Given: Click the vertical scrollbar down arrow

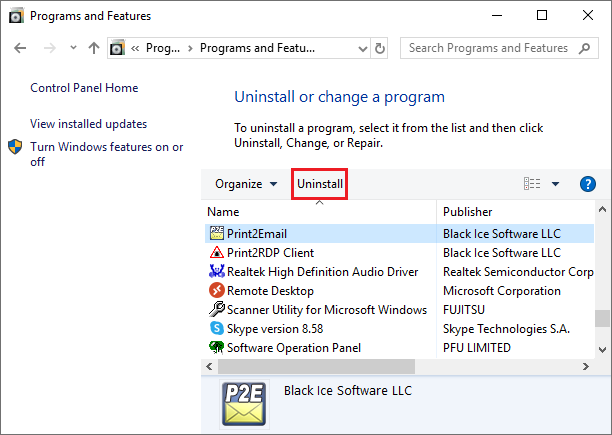Looking at the screenshot, I should pos(602,350).
